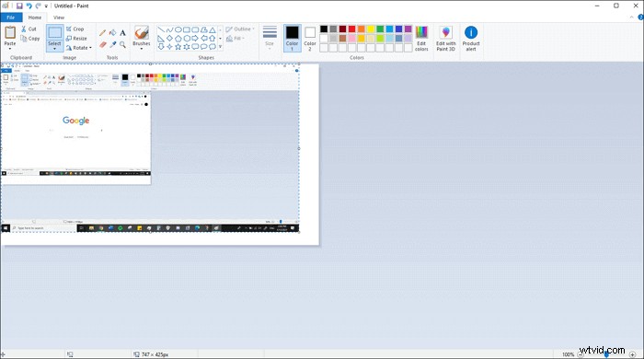Click Copy in Clipboard group
Image resolution: width=644 pixels, height=359 pixels.
(30, 39)
